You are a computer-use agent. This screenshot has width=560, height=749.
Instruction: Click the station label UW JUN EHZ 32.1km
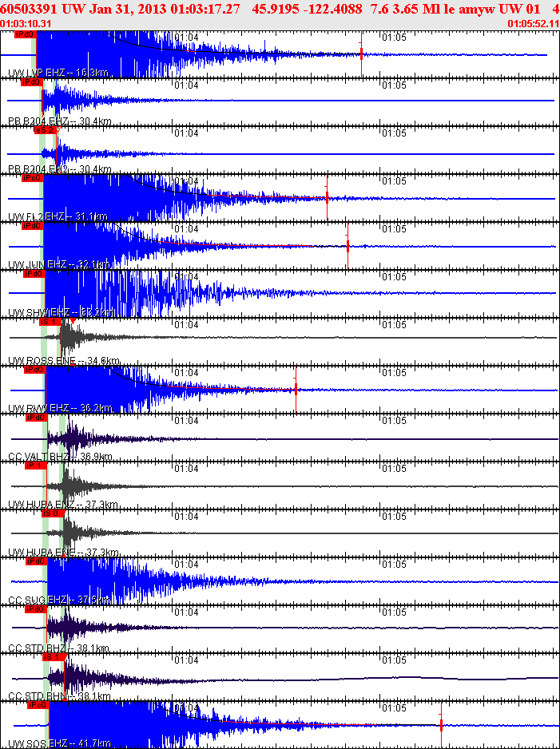[x=60, y=264]
